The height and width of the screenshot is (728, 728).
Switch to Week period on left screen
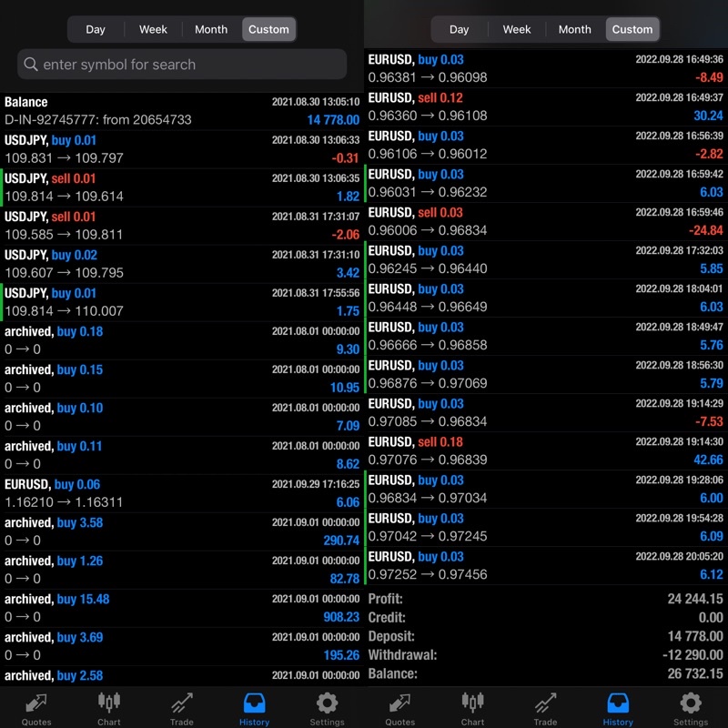[153, 29]
